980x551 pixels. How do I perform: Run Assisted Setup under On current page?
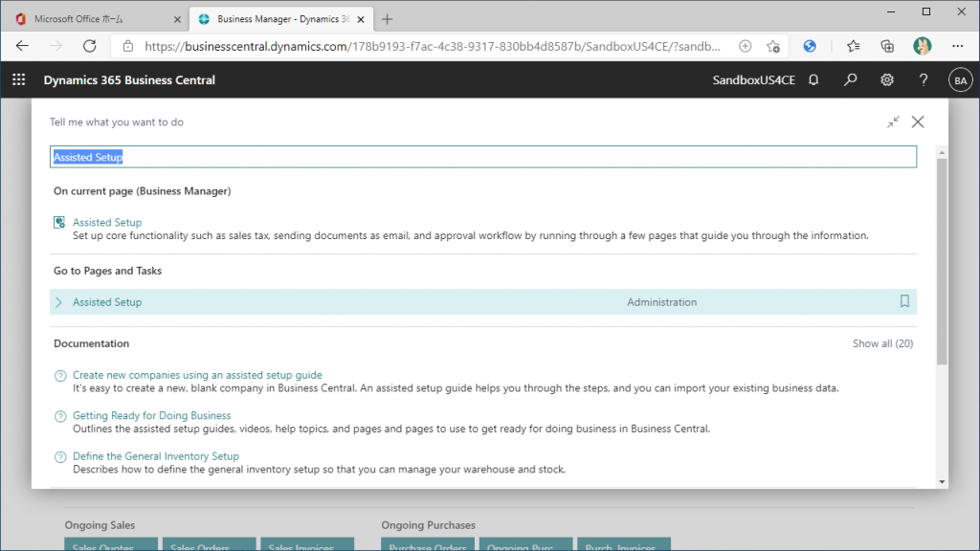[107, 222]
